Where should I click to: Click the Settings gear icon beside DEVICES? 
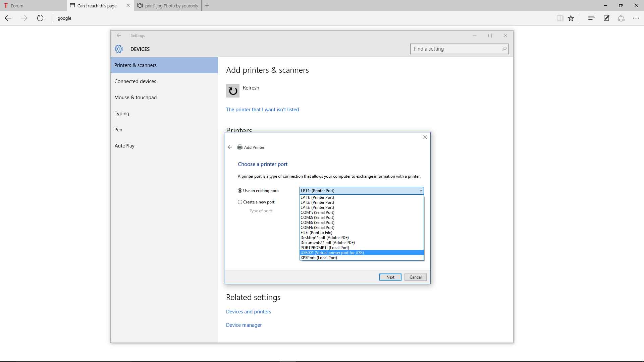[x=118, y=49]
